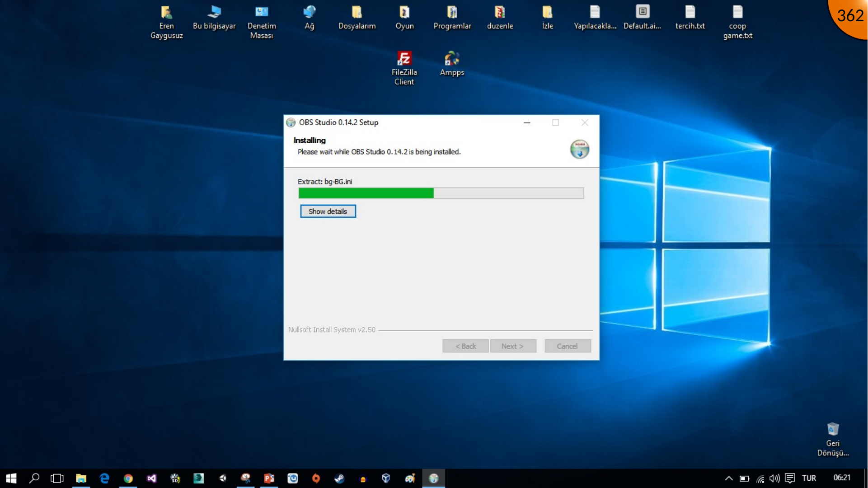
Task: Open the Wi-Fi network tray icon
Action: pos(760,478)
